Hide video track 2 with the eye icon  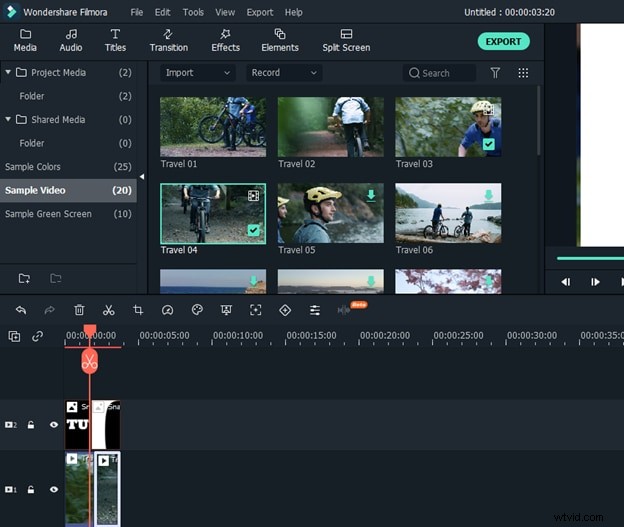pyautogui.click(x=54, y=425)
